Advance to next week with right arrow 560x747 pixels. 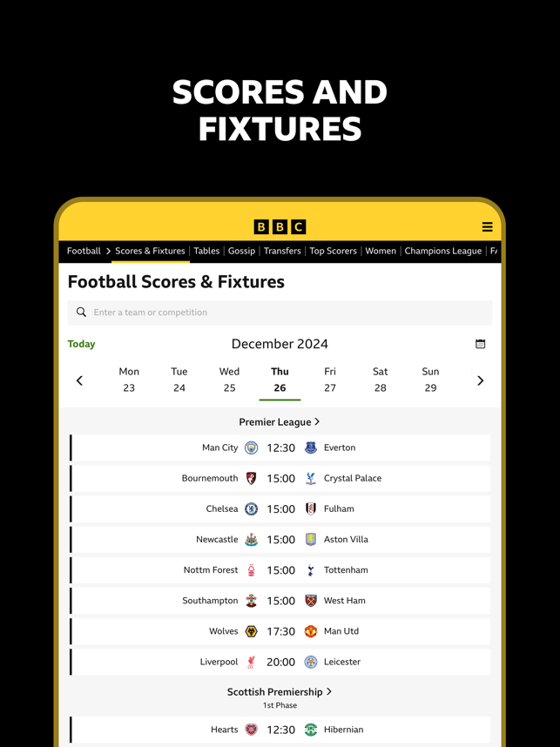481,380
